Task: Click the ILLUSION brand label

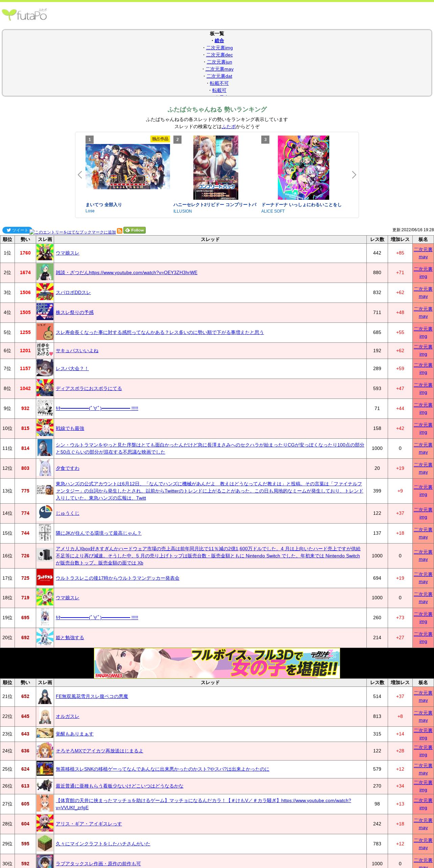Action: pyautogui.click(x=183, y=211)
